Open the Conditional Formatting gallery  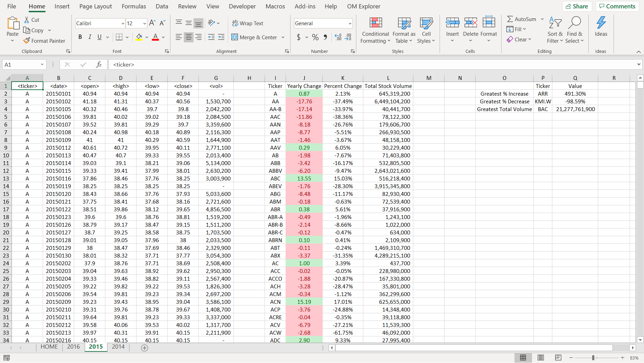pyautogui.click(x=375, y=30)
